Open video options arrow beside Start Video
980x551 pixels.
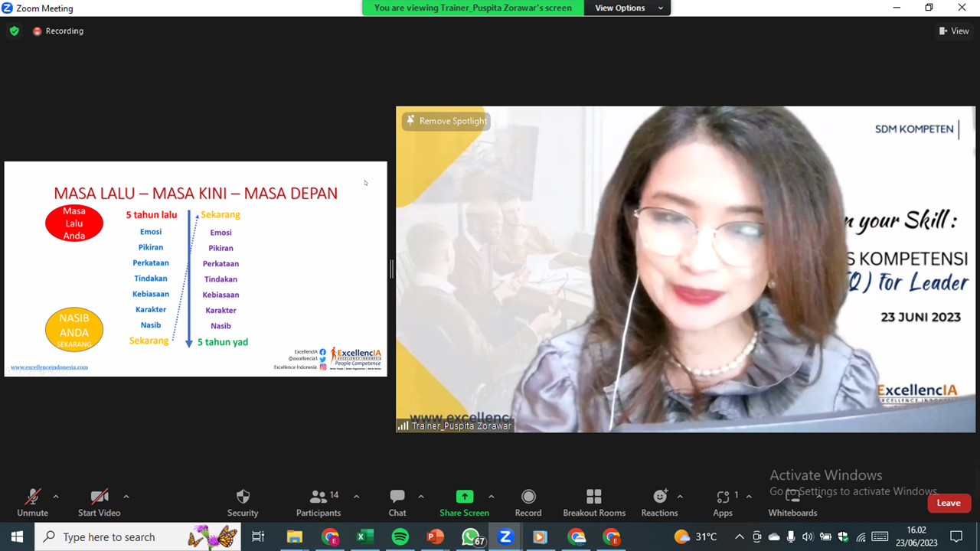pyautogui.click(x=126, y=497)
